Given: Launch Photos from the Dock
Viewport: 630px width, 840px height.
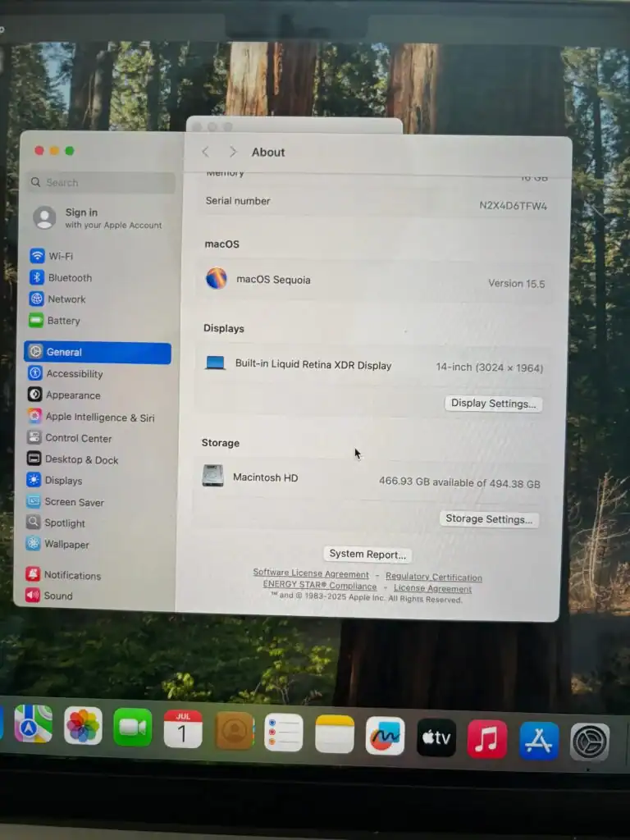Looking at the screenshot, I should 83,726.
